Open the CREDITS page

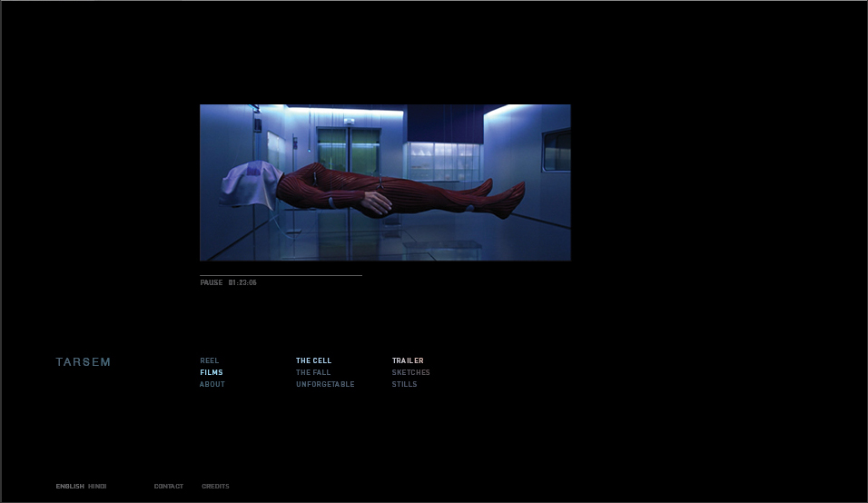coord(215,487)
